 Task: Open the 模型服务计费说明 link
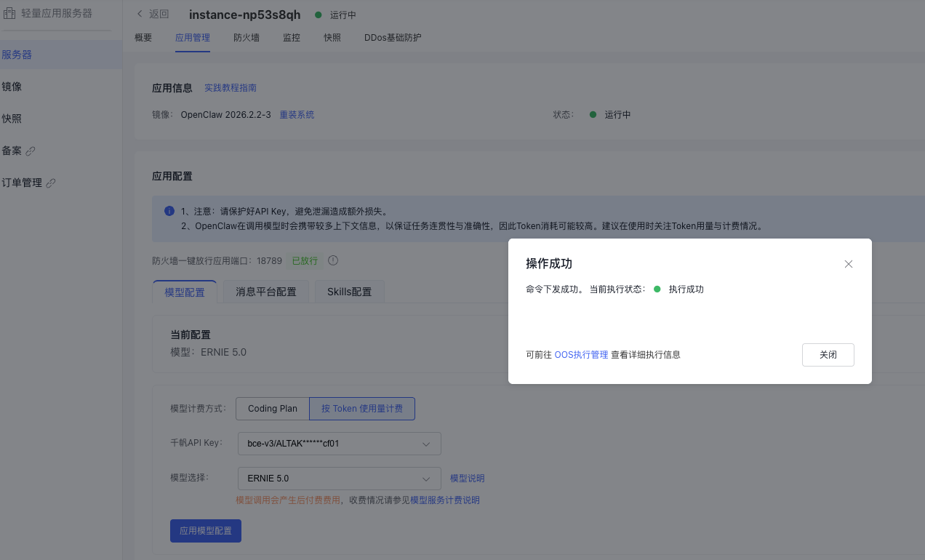click(x=445, y=500)
